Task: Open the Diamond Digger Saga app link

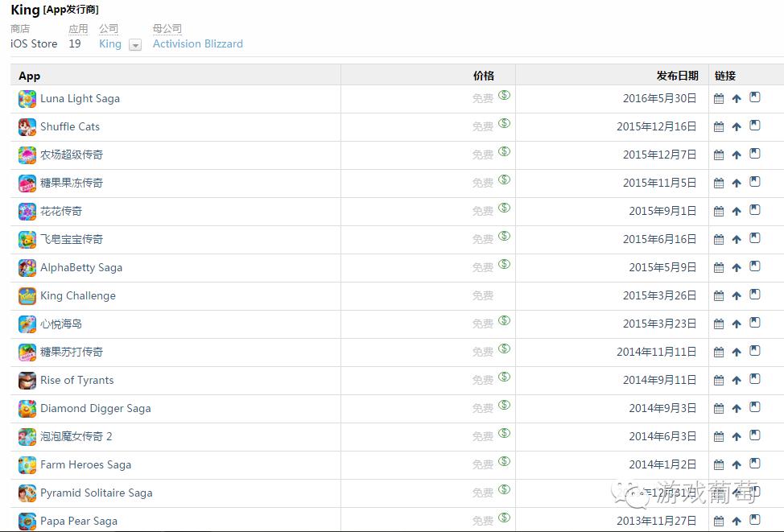Action: pyautogui.click(x=96, y=408)
